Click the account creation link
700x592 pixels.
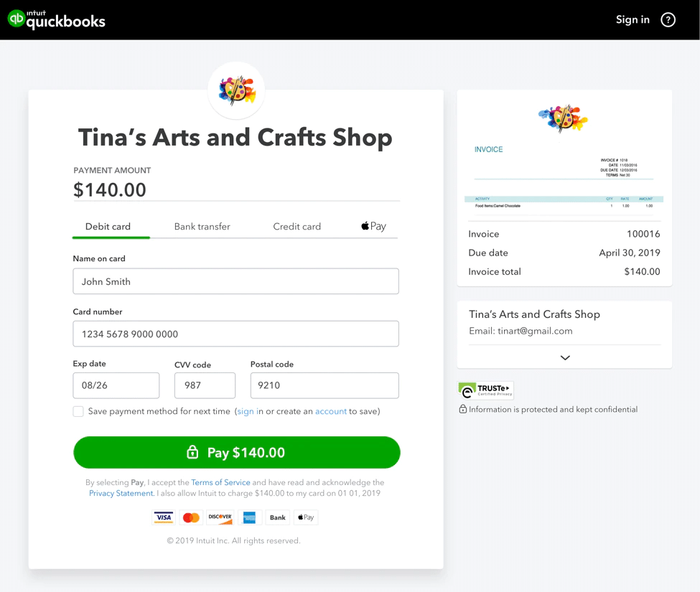(331, 411)
